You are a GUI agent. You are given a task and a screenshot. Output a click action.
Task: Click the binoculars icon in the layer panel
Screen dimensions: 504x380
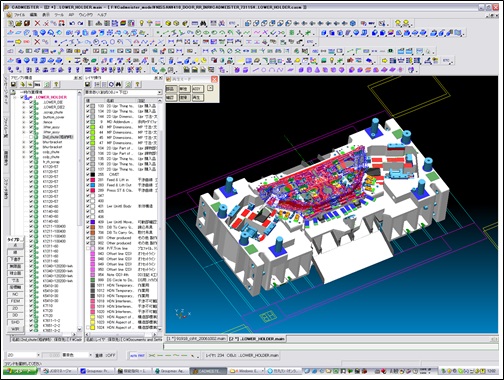click(x=119, y=85)
